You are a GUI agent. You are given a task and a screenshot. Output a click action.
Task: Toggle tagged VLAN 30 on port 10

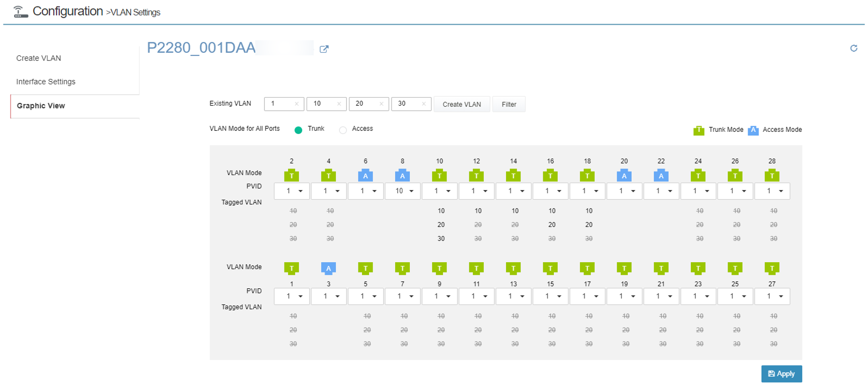(441, 239)
